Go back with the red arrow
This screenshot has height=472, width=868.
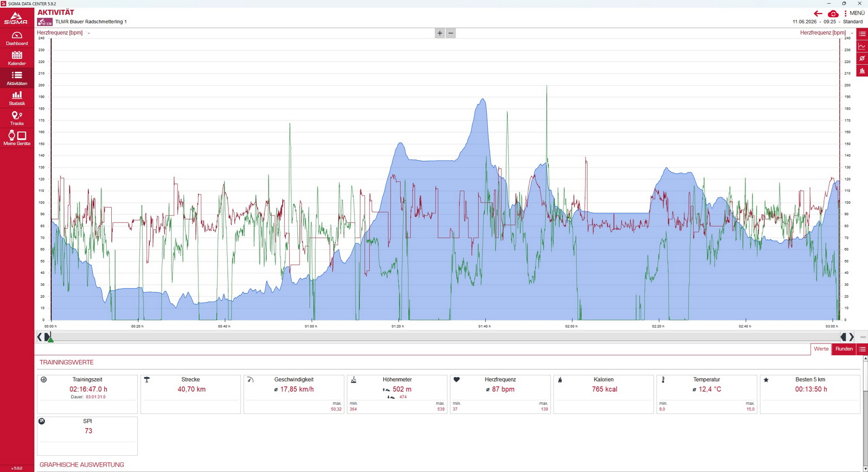(x=818, y=14)
